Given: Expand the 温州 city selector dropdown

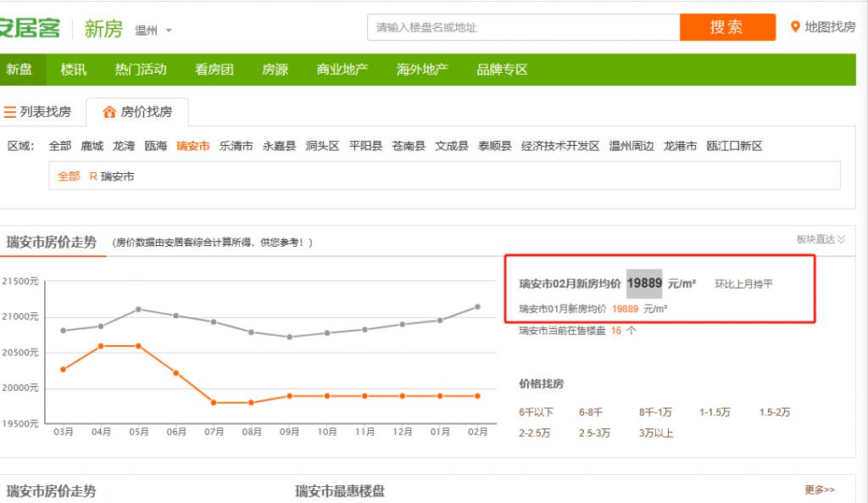Looking at the screenshot, I should [x=169, y=28].
